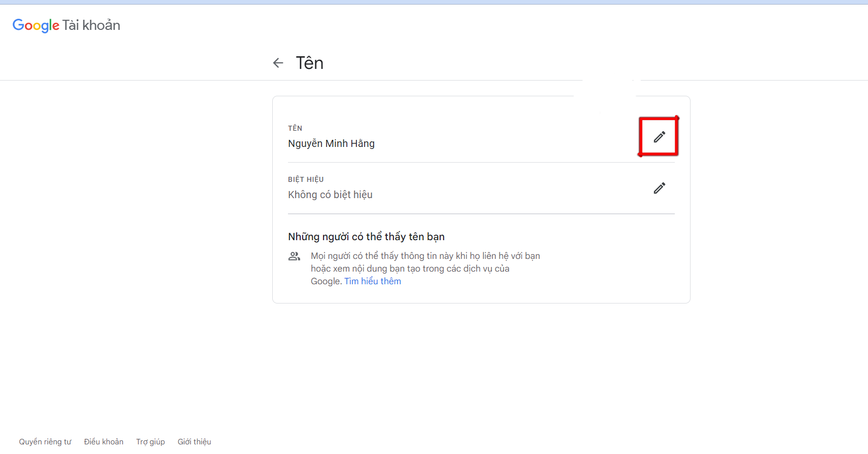The width and height of the screenshot is (868, 454).
Task: Click the pencil icon to edit the name
Action: click(659, 137)
